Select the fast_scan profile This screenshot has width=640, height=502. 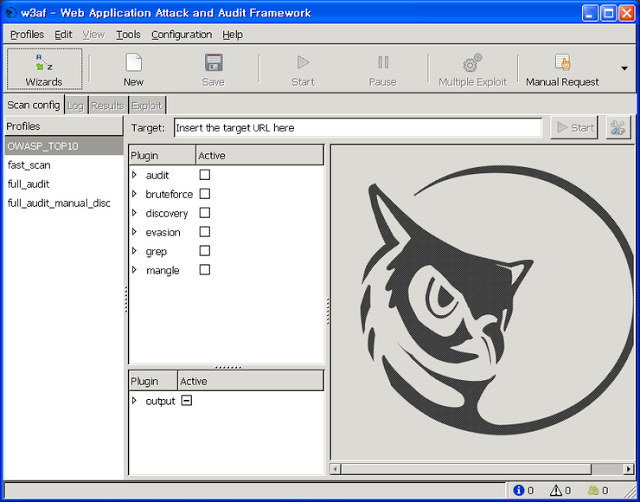coord(64,165)
